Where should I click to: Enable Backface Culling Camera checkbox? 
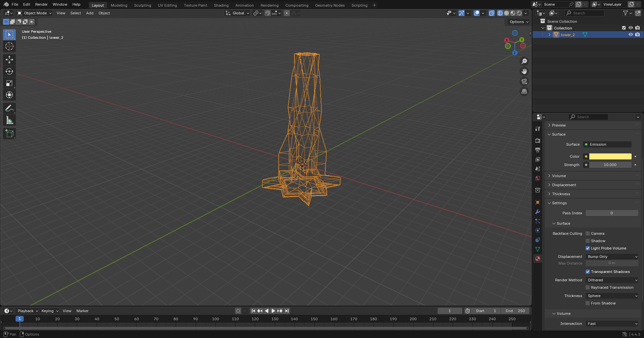click(x=588, y=233)
